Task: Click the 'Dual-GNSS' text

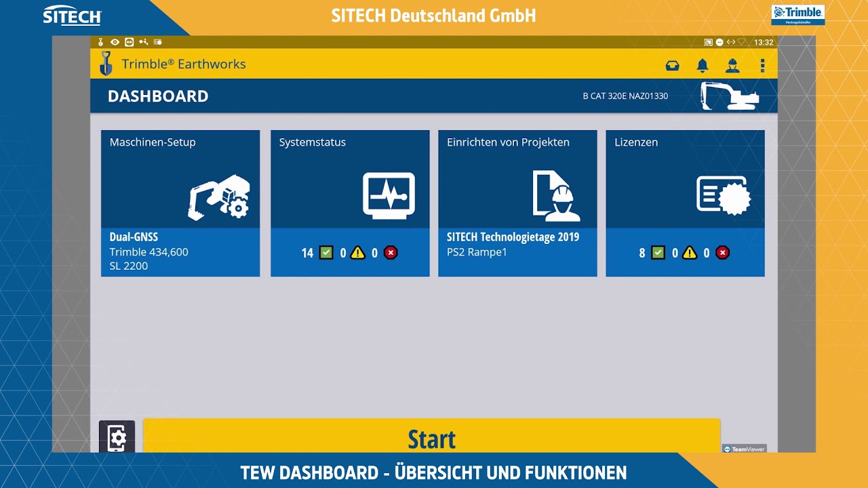Action: (134, 237)
